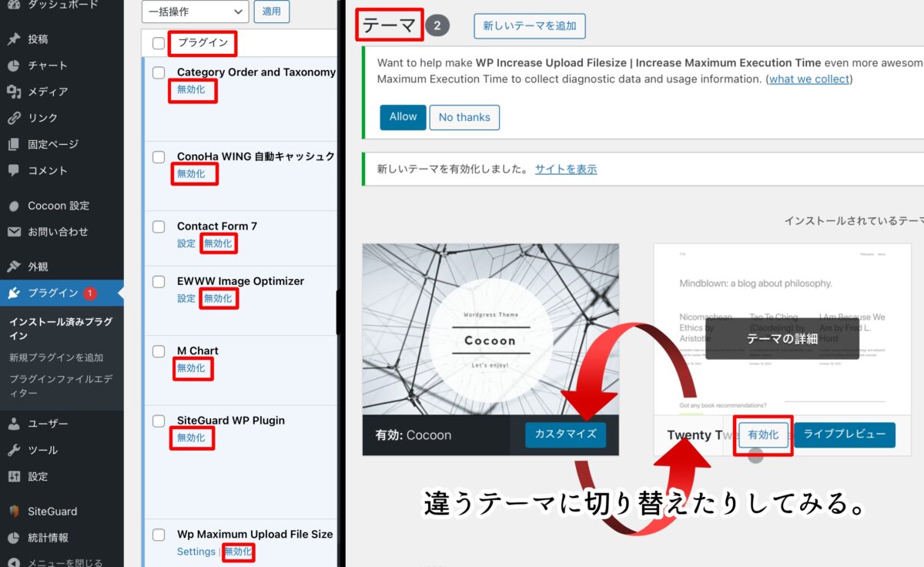Click the person icon beside ユーザー

14,424
